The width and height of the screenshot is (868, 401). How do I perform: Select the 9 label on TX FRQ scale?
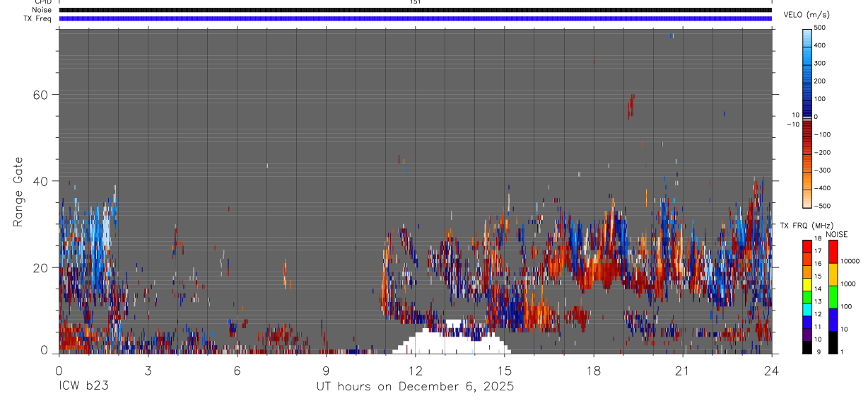coord(818,351)
